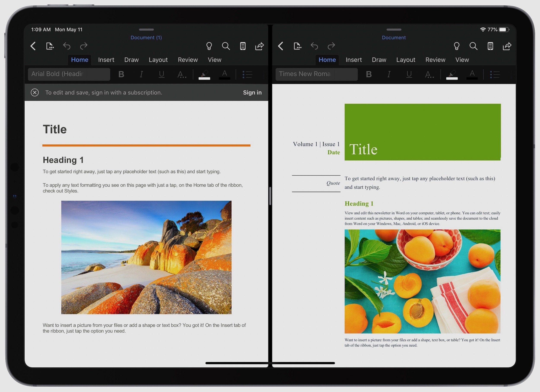Image resolution: width=540 pixels, height=392 pixels.
Task: Dismiss the subscription sign-in banner
Action: tap(35, 92)
